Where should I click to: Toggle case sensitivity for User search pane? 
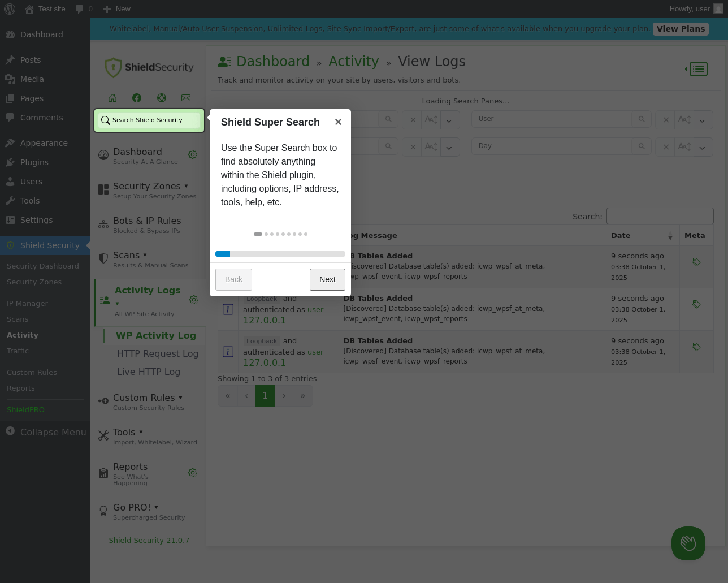[x=684, y=120]
